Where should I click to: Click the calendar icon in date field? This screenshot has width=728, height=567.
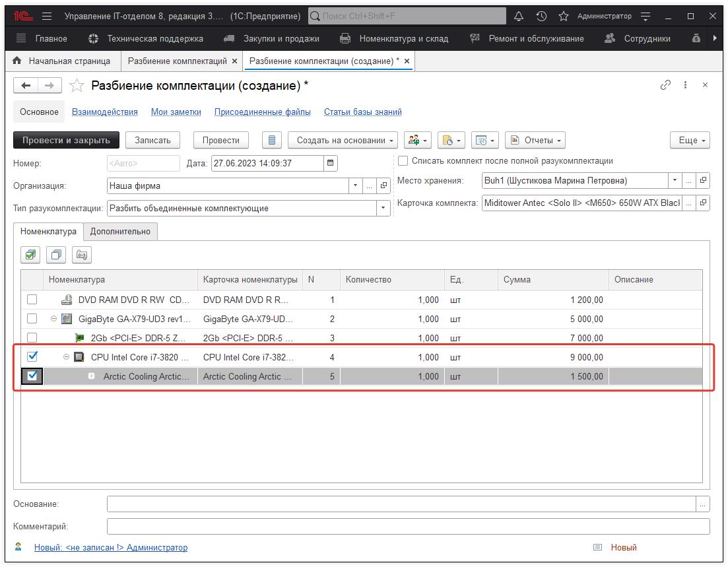[x=331, y=163]
